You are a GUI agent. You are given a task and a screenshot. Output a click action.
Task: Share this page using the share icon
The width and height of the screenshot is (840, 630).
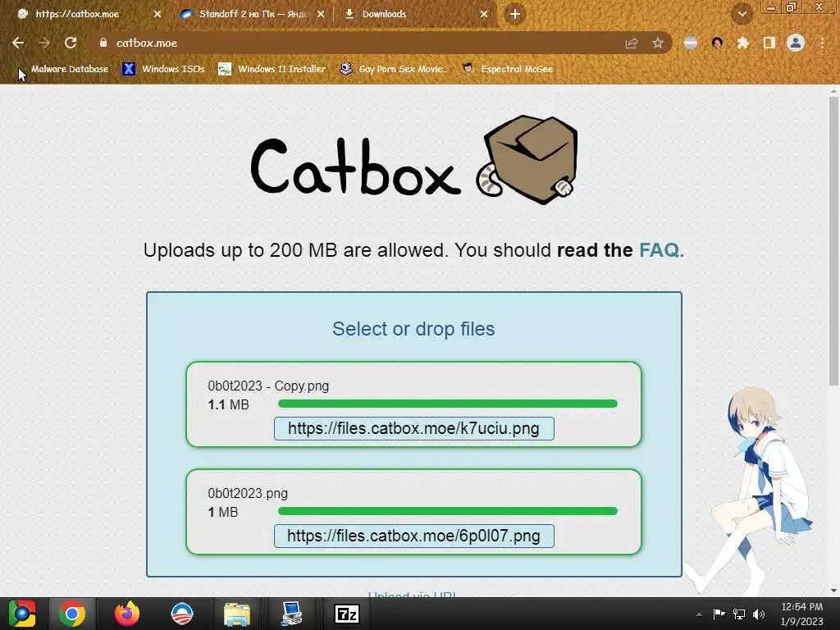point(632,43)
